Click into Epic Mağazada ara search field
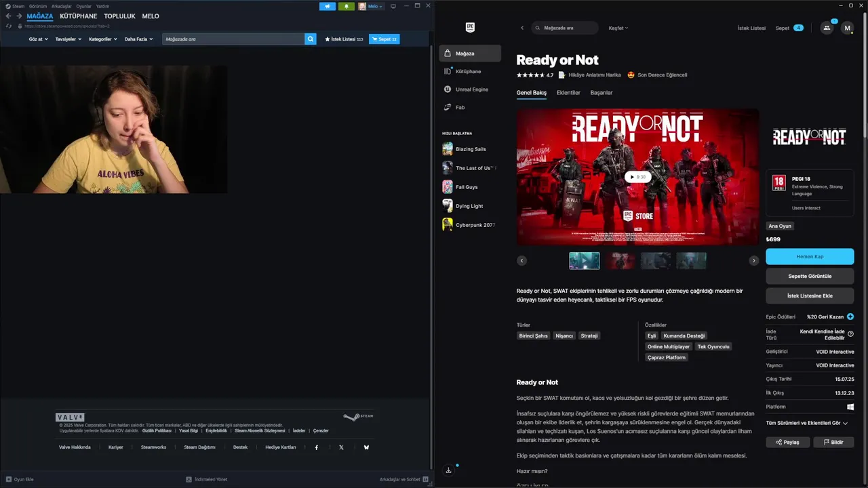 [x=565, y=28]
